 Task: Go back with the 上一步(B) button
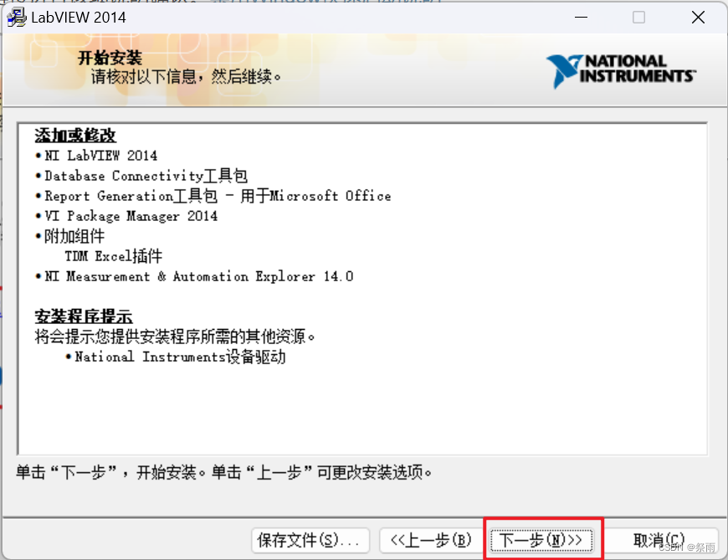point(429,541)
